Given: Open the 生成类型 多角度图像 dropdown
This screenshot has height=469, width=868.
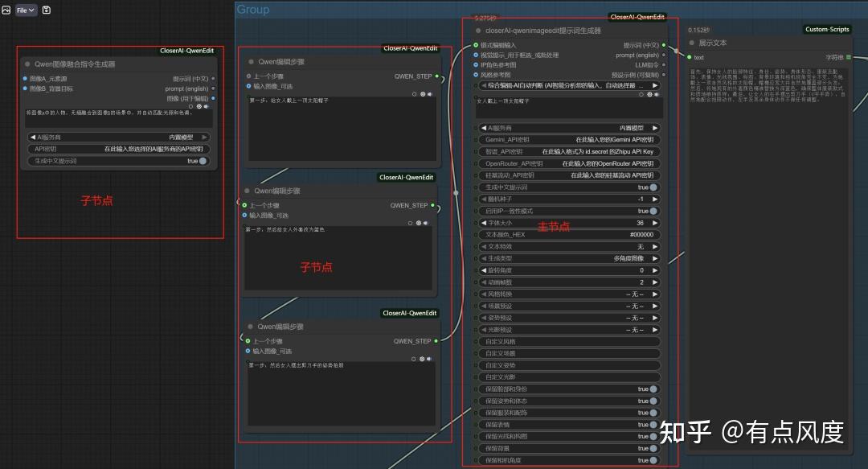Looking at the screenshot, I should (568, 258).
